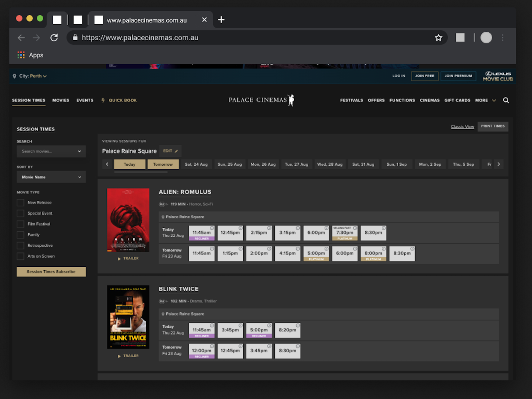Open the Sort By Movie Name dropdown
Viewport: 532px width, 399px height.
tap(51, 177)
